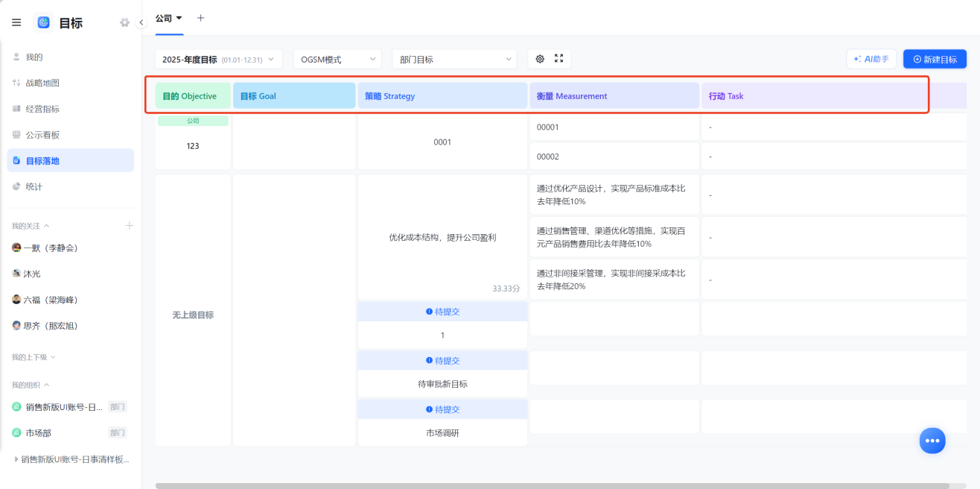Open settings gear beside 目标 title
Image resolution: width=980 pixels, height=489 pixels.
(x=124, y=22)
